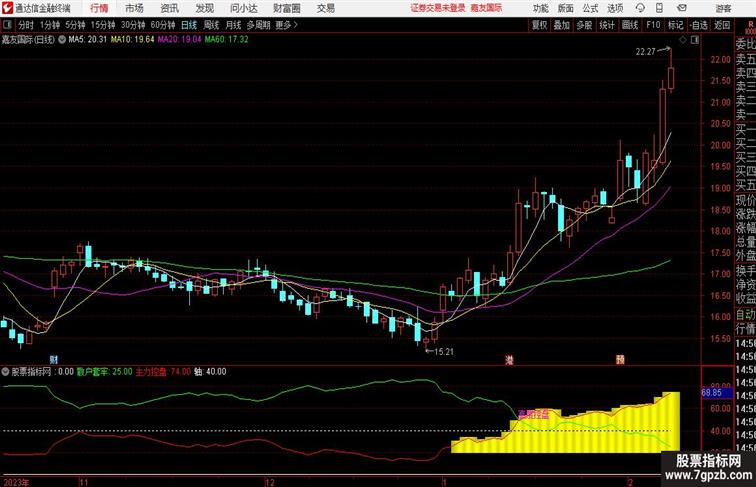Click the 散户套牢: 25.00 indicator label
The image size is (756, 487).
(105, 372)
